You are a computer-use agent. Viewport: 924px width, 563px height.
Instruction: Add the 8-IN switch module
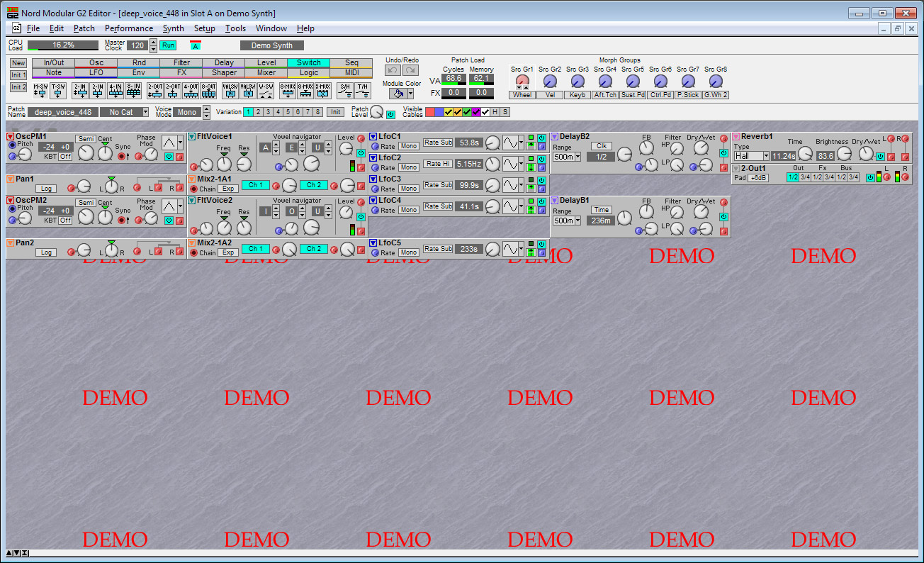pos(134,90)
